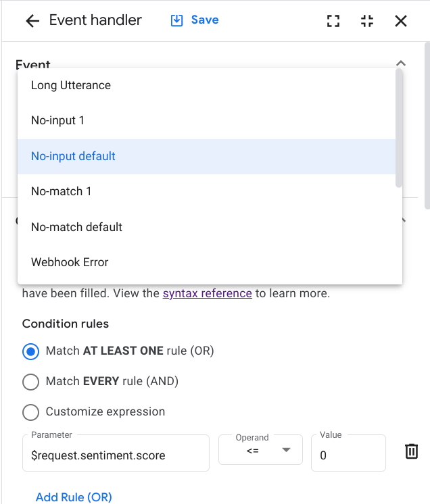Collapse the Event section chevron
430x504 pixels.
401,64
